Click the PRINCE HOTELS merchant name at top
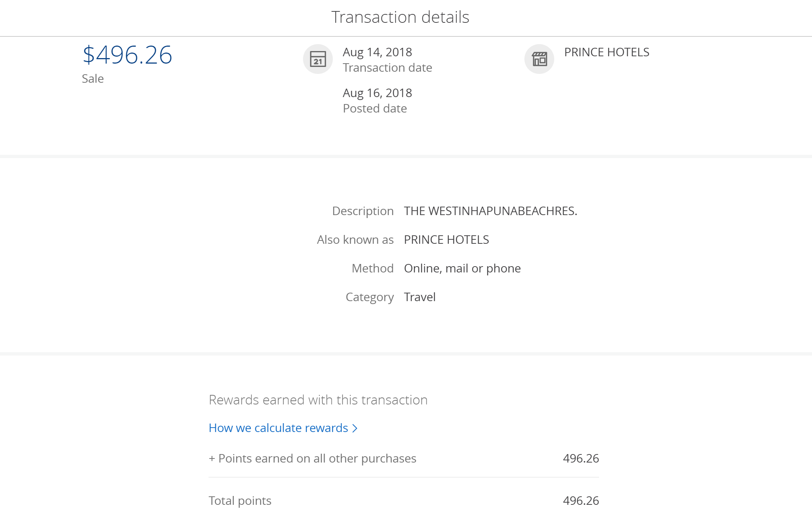 click(x=606, y=52)
